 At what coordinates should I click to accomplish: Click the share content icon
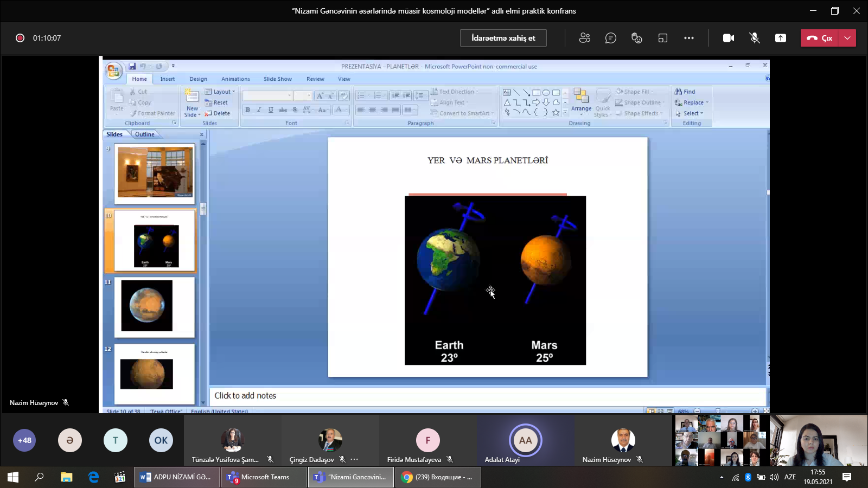tap(780, 38)
